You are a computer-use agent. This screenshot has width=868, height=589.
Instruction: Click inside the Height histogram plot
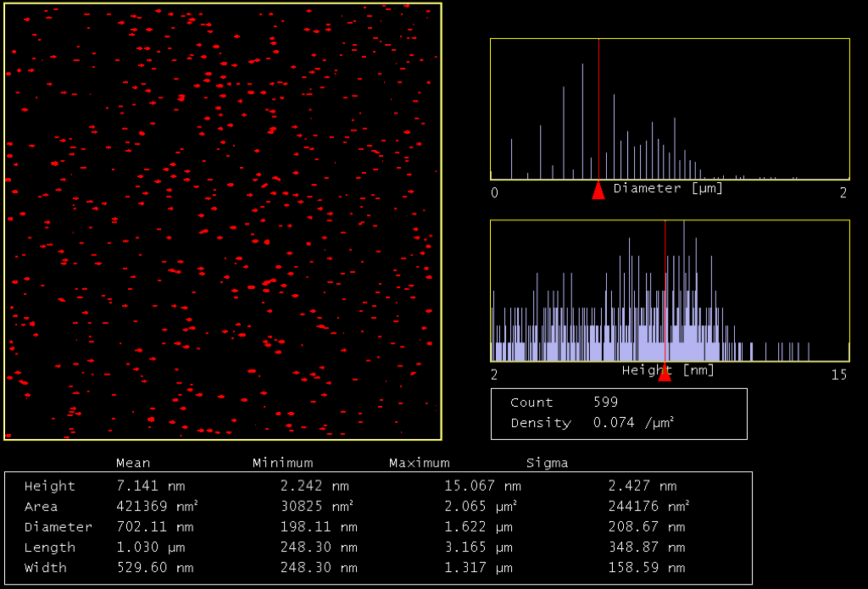click(x=670, y=291)
